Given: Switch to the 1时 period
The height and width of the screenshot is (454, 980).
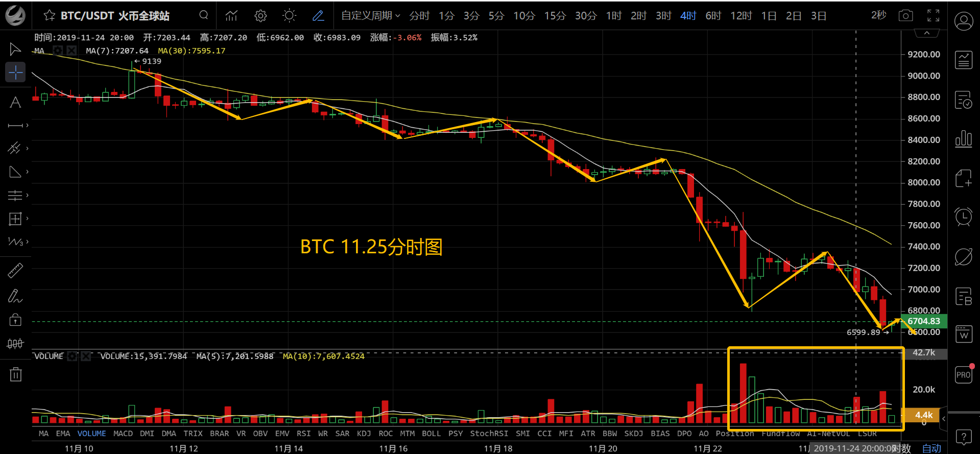Looking at the screenshot, I should [x=614, y=16].
